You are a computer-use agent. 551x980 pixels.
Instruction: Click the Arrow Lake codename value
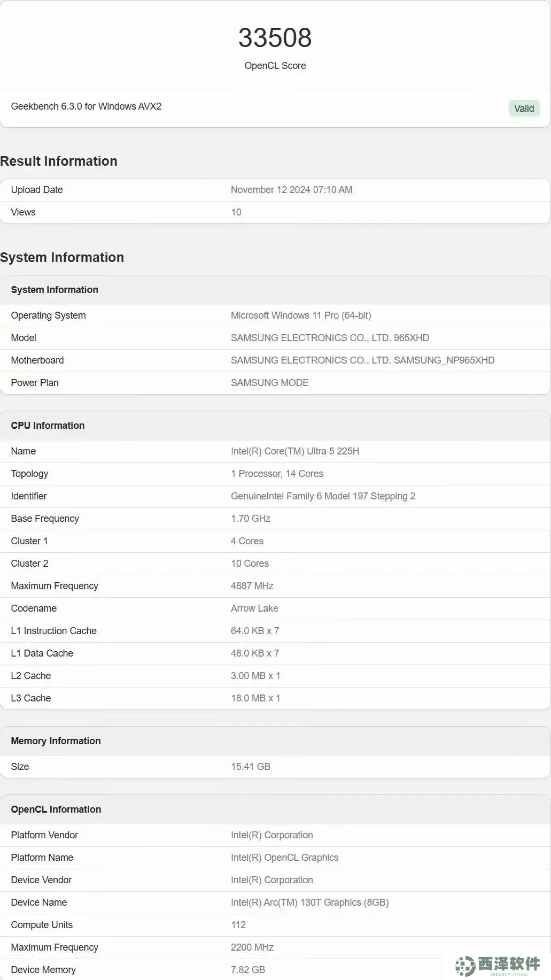tap(254, 608)
